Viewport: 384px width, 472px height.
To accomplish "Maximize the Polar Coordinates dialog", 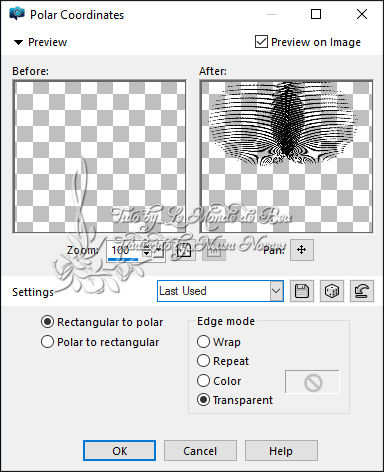I will pyautogui.click(x=316, y=14).
